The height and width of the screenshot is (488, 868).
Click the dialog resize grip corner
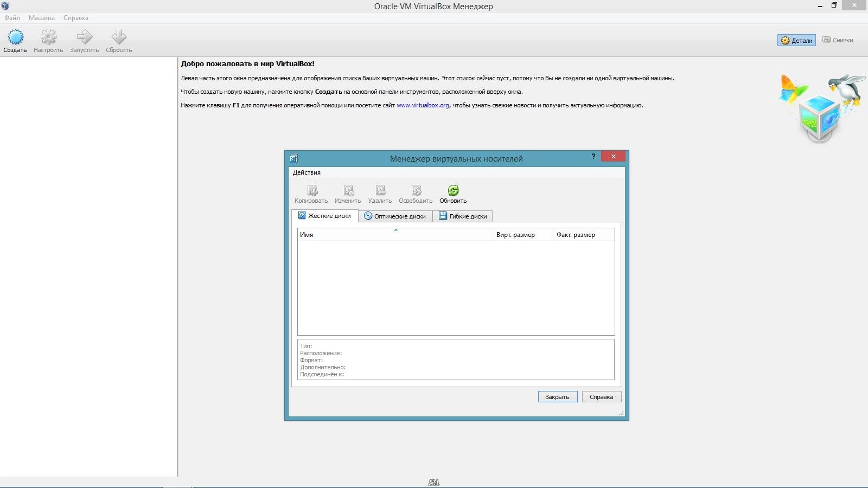(x=621, y=414)
